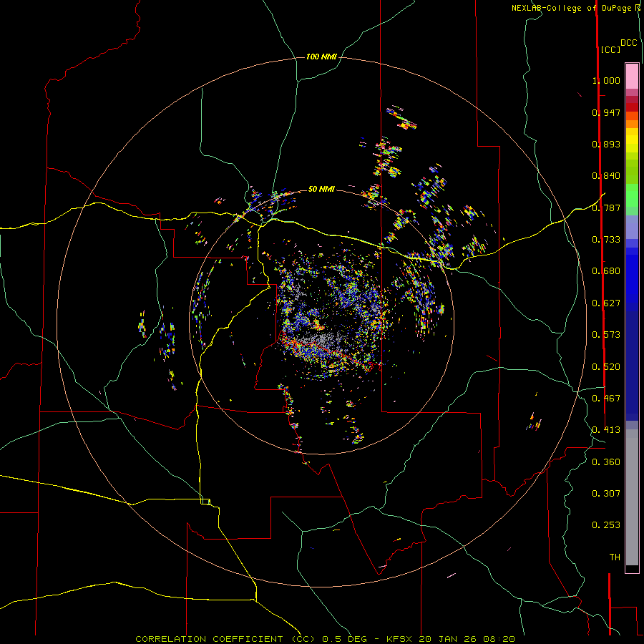This screenshot has width=644, height=644.
Task: Click the Correlation Coefficient KFSX caption text
Action: [x=325, y=639]
